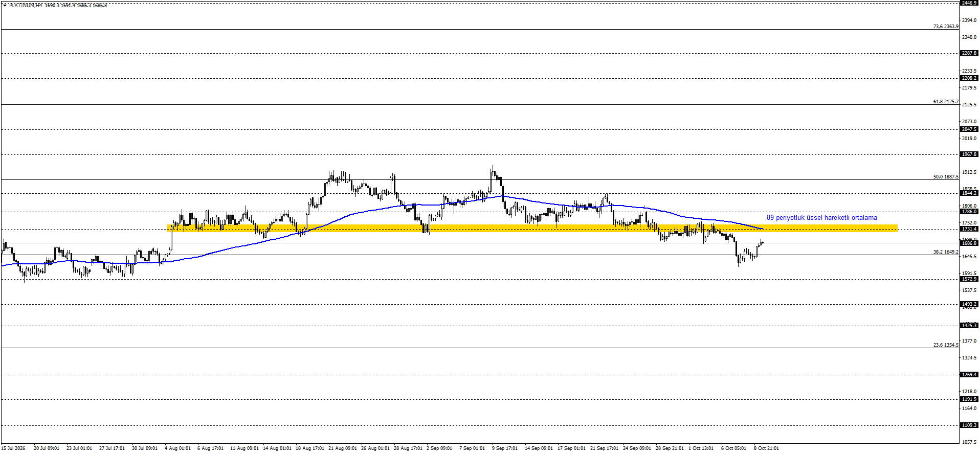Click the 2 Sep 09:01 time label
This screenshot has height=454, width=980.
click(x=439, y=448)
